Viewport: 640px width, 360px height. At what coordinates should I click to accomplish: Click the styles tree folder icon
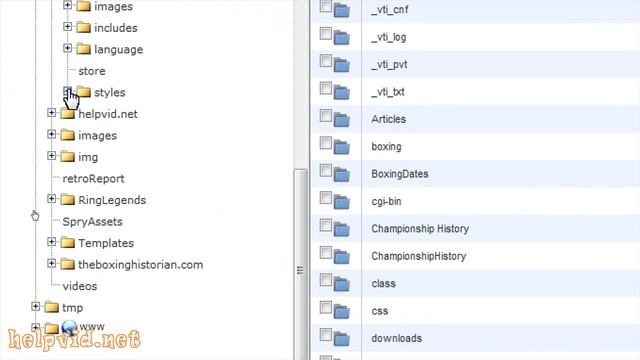[84, 92]
